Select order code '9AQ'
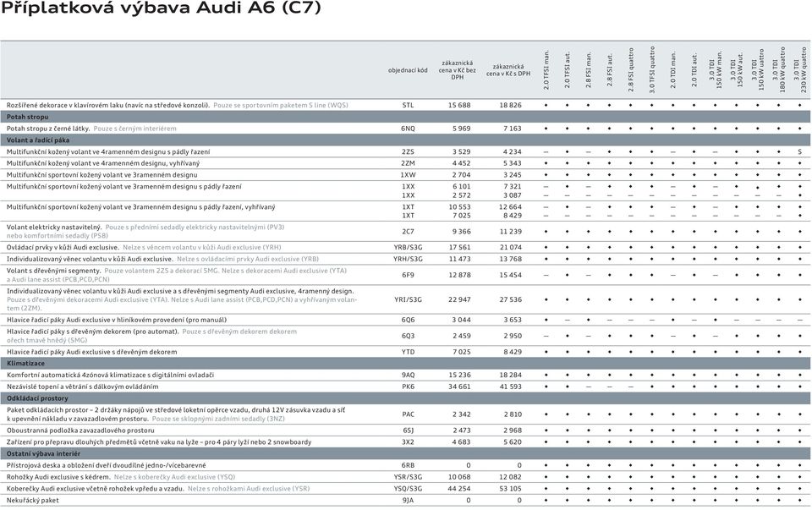Viewport: 812px width, 510px height. (x=408, y=375)
